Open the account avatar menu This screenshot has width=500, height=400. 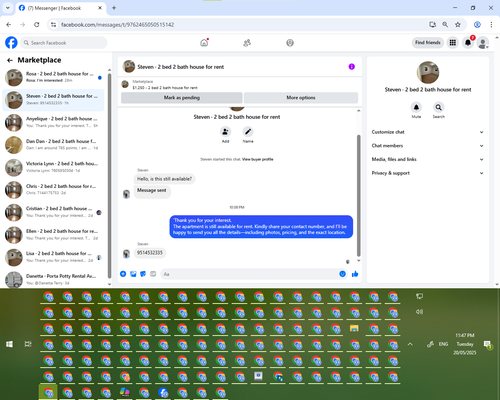pyautogui.click(x=483, y=43)
